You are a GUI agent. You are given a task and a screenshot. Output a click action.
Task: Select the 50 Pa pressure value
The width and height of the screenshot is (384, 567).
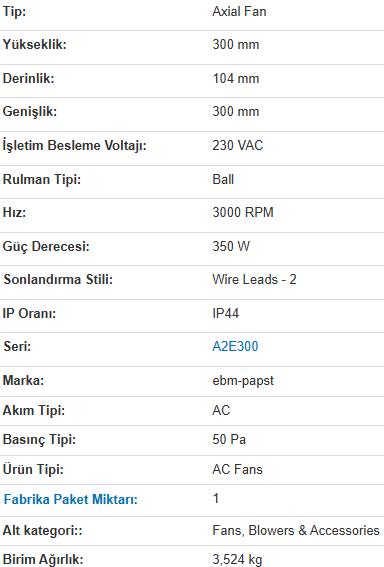coord(229,440)
